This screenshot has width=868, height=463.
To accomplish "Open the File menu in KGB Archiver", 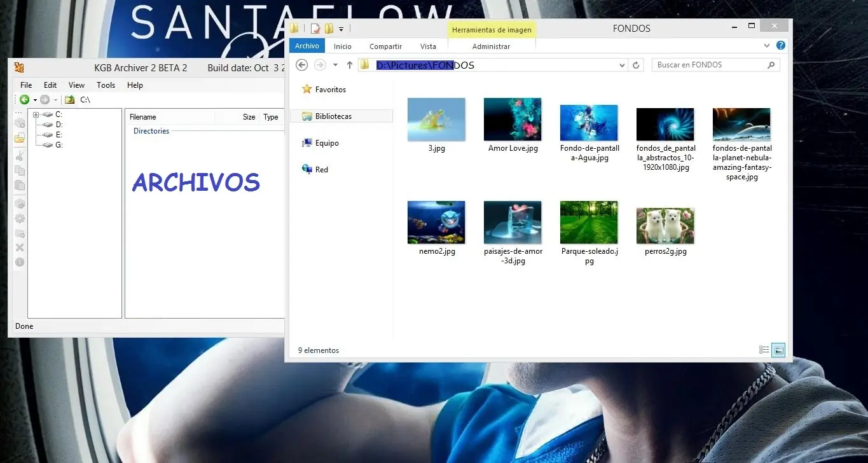I will 26,85.
